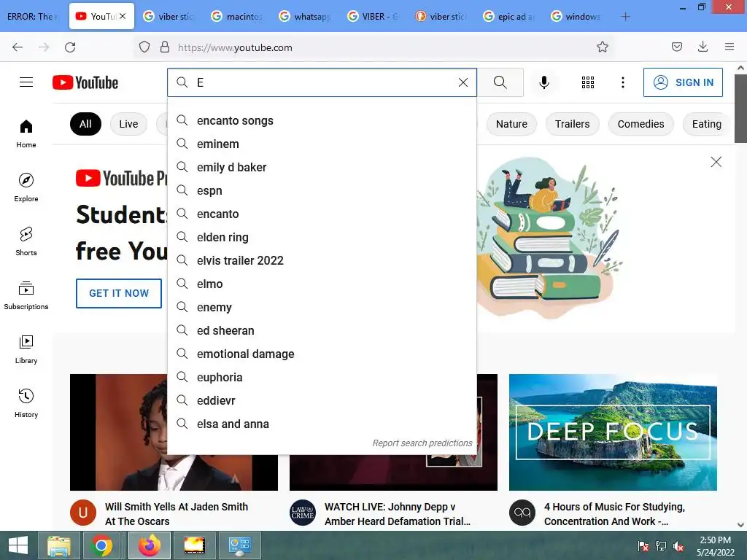The image size is (747, 560).
Task: Clear the search box with the X
Action: pos(463,82)
